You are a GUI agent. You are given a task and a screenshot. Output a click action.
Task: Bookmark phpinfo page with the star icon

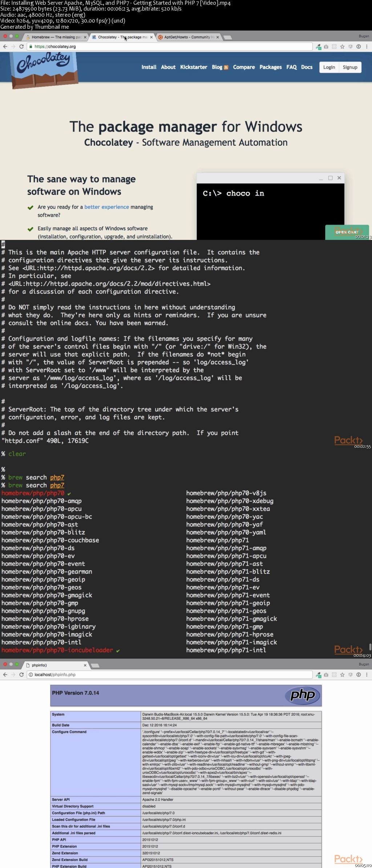(342, 675)
